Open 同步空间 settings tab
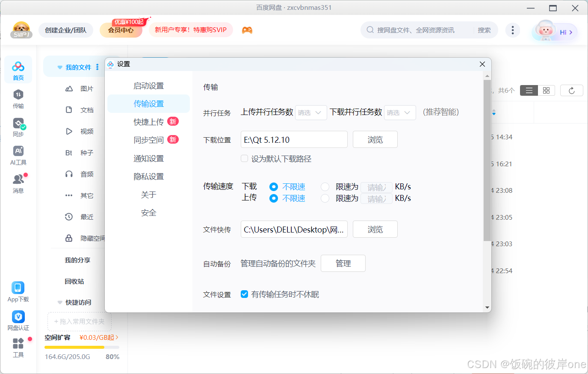 pos(148,140)
